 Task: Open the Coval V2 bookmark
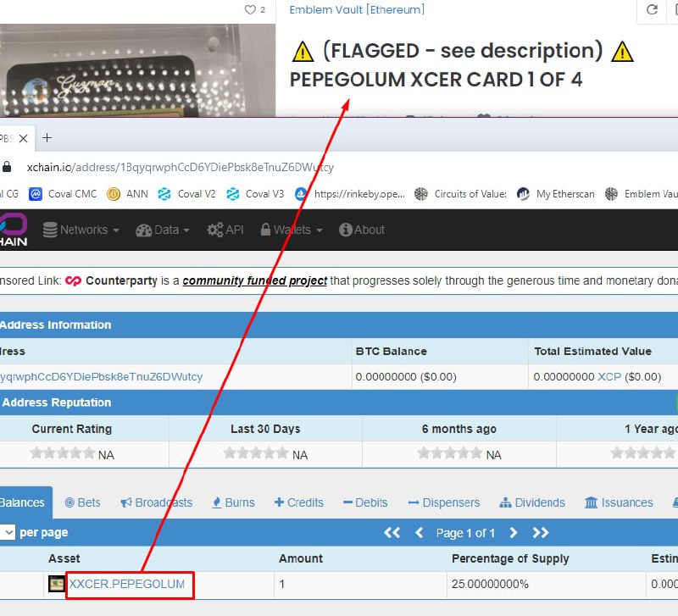186,194
